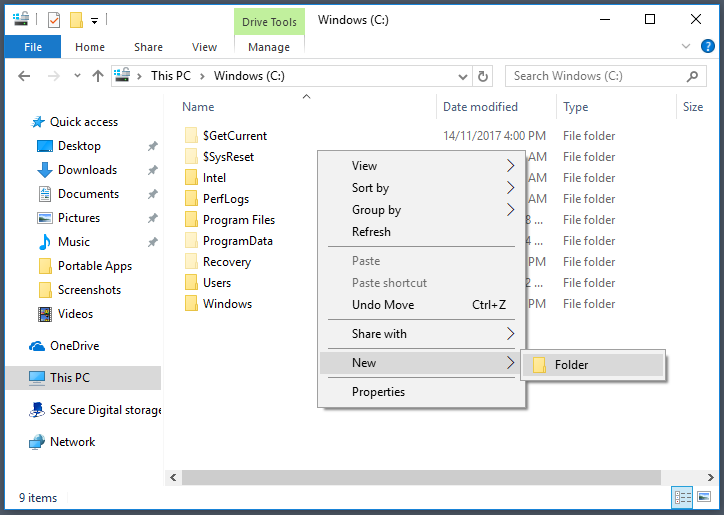Open Portable Apps in the navigation pane
The height and width of the screenshot is (515, 724).
(x=95, y=266)
